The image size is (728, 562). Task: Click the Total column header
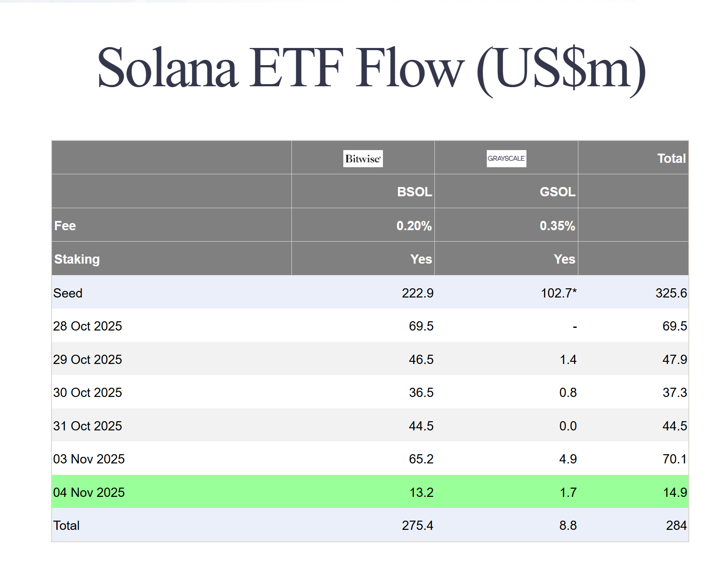(671, 158)
